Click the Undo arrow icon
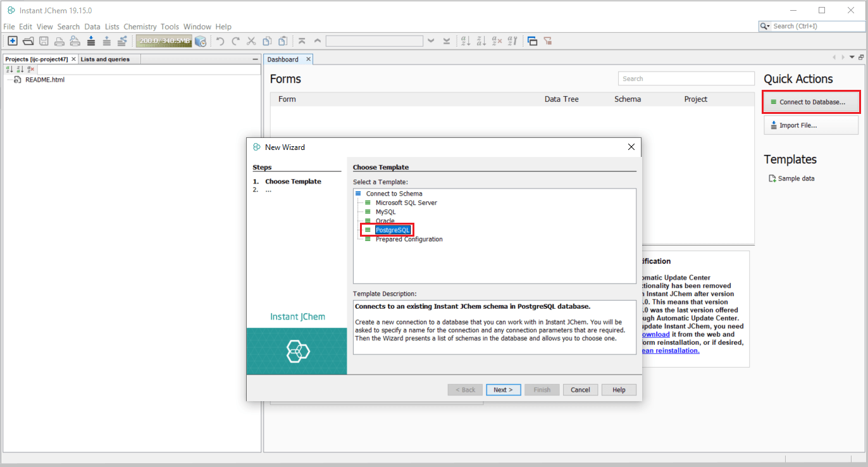Image resolution: width=868 pixels, height=467 pixels. (220, 40)
